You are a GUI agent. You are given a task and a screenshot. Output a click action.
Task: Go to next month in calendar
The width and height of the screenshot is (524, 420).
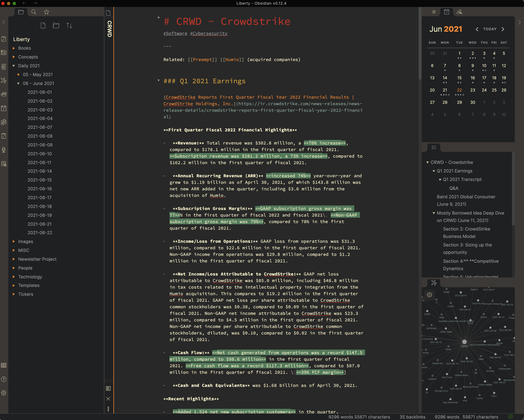click(x=503, y=29)
